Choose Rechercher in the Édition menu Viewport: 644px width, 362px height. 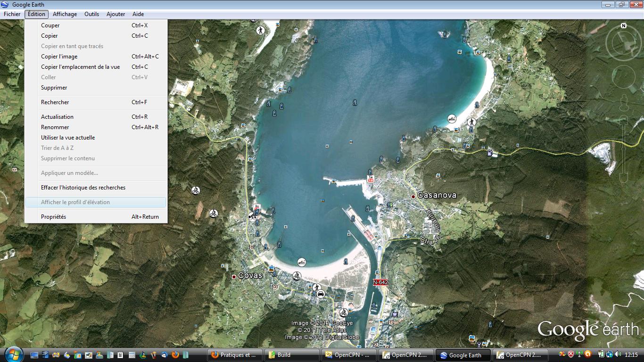[x=55, y=102]
